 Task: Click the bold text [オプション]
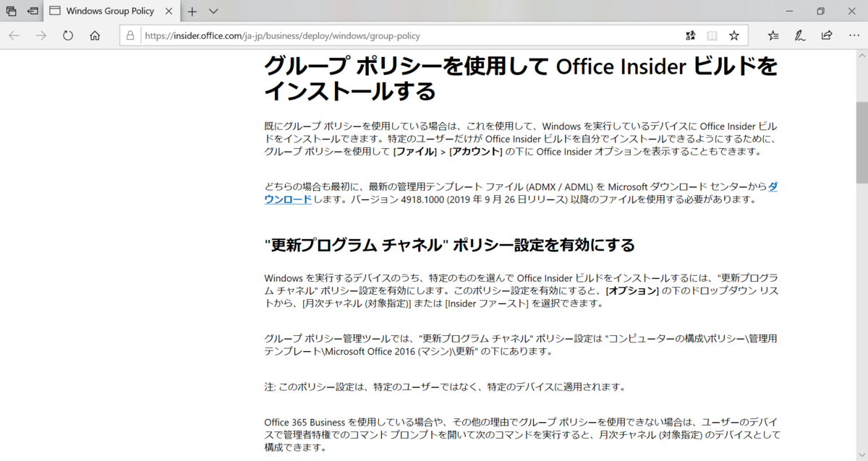[632, 290]
